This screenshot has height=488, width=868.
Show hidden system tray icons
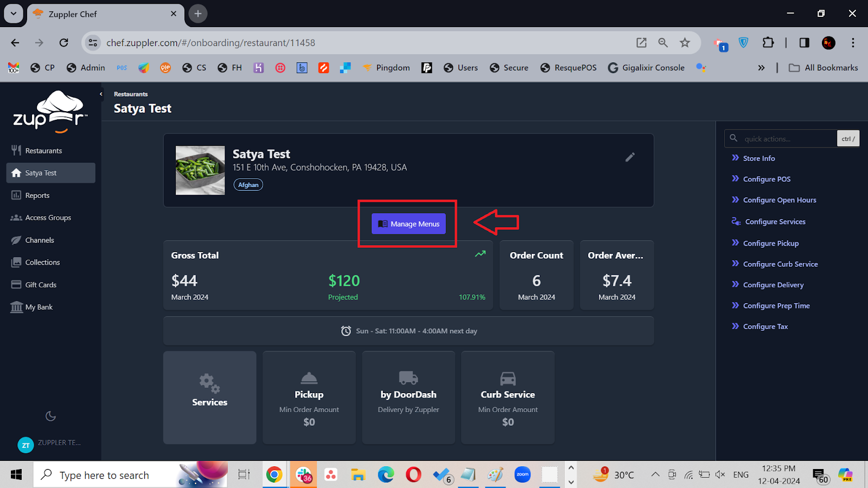pyautogui.click(x=655, y=475)
